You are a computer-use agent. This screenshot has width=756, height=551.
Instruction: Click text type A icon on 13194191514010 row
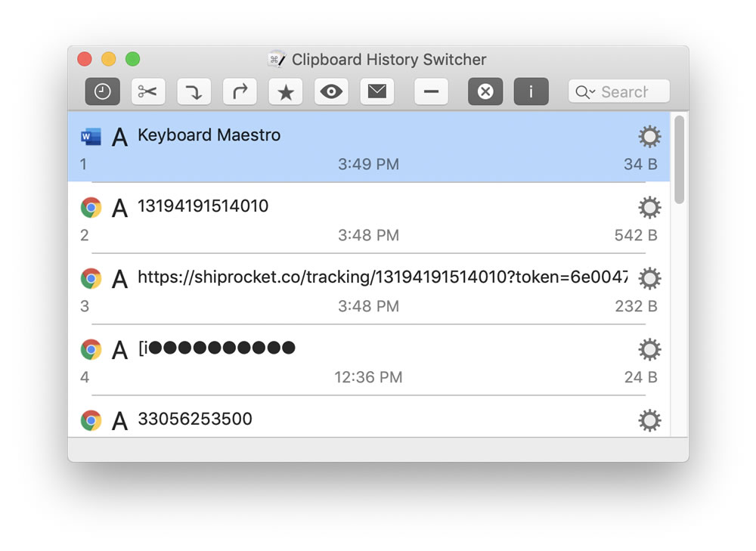point(120,209)
